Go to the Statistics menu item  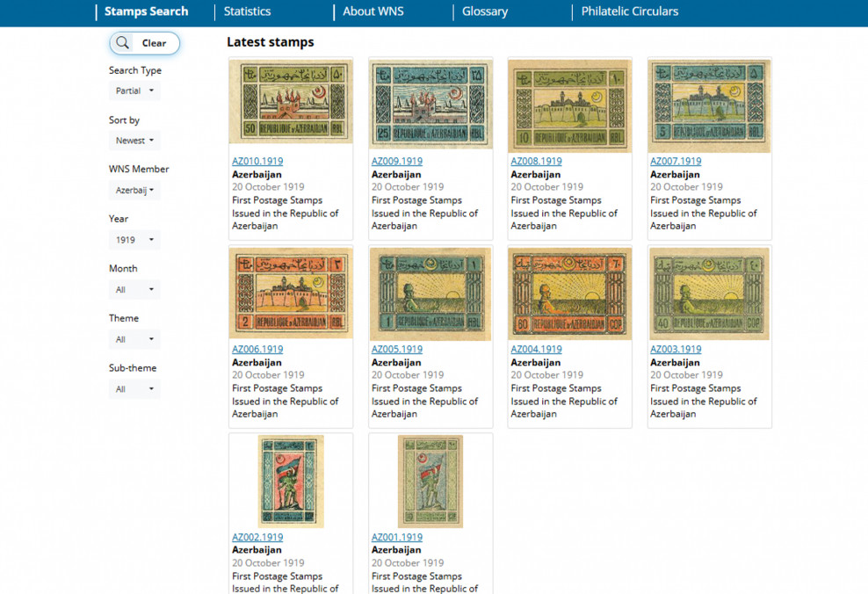click(247, 11)
